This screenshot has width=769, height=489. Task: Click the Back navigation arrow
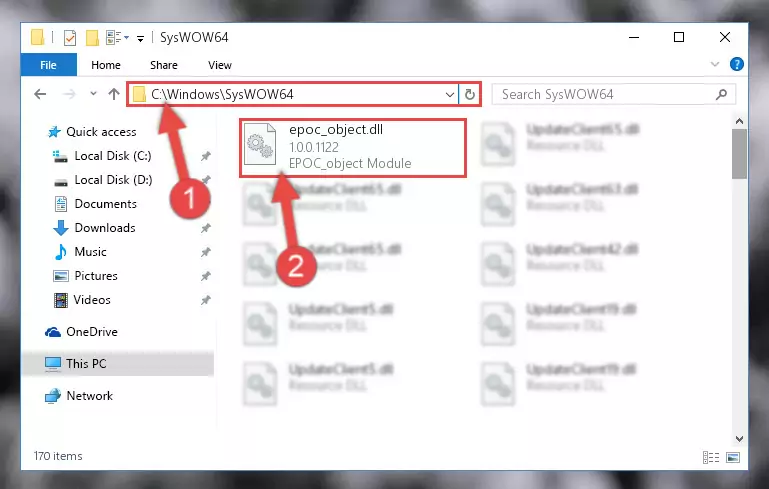click(x=40, y=94)
